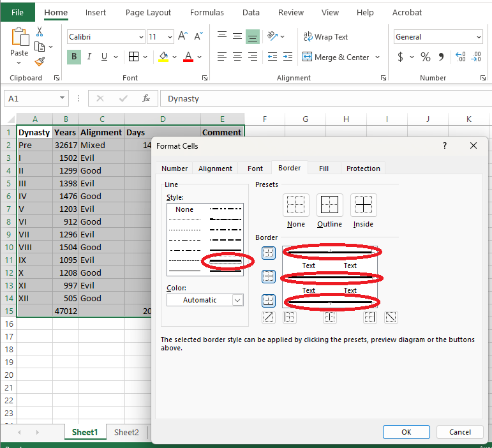The image size is (492, 448).
Task: Expand the Merge & Center dropdown arrow
Action: click(x=378, y=57)
